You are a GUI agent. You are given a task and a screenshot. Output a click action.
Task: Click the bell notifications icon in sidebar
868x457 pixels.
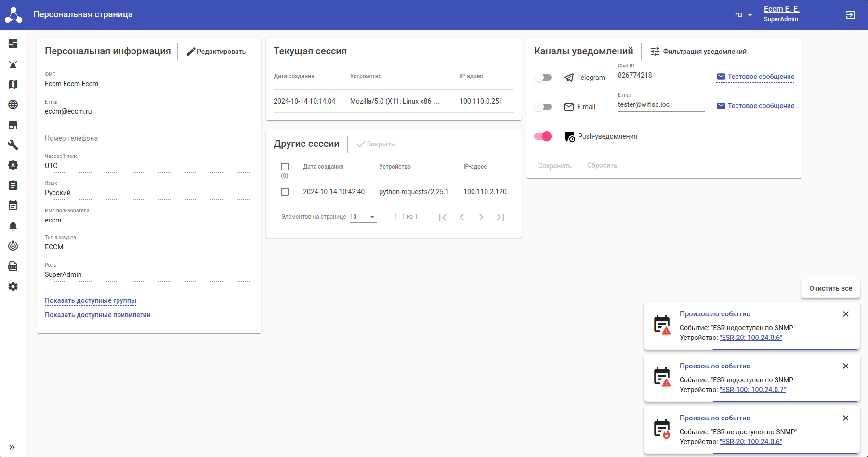coord(13,226)
